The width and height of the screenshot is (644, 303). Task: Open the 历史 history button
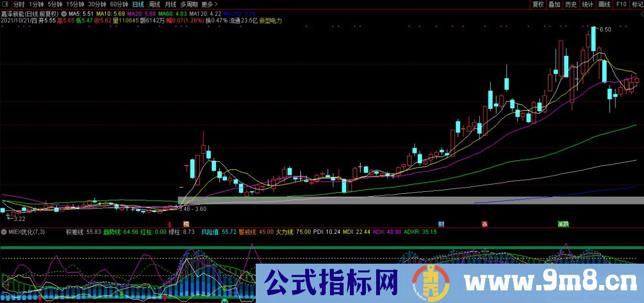pyautogui.click(x=571, y=4)
